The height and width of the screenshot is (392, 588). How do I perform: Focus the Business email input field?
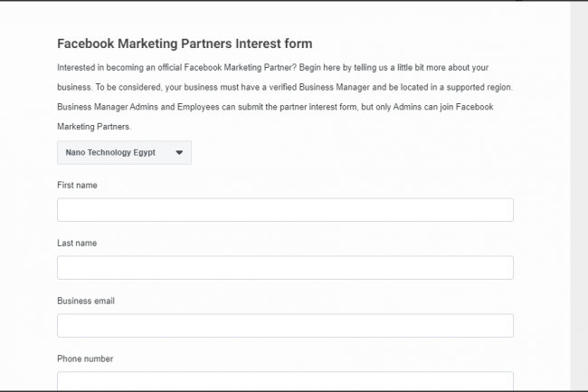(285, 325)
